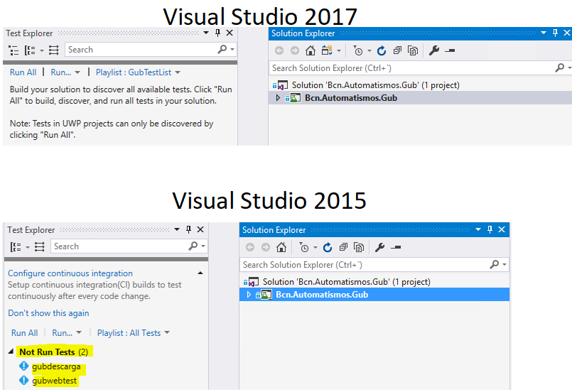Click Forward arrow in 2017 Solution Explorer toolbar
572x392 pixels.
point(295,50)
